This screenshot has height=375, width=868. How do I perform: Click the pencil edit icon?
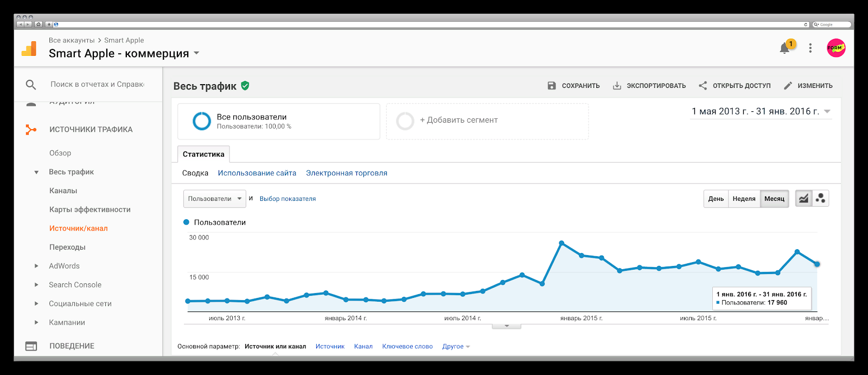[x=788, y=86]
